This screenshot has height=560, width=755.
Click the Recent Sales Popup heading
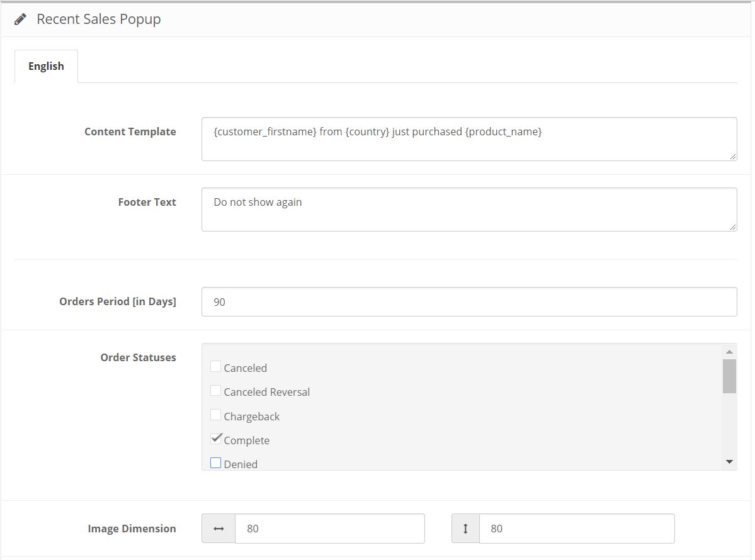pyautogui.click(x=99, y=20)
